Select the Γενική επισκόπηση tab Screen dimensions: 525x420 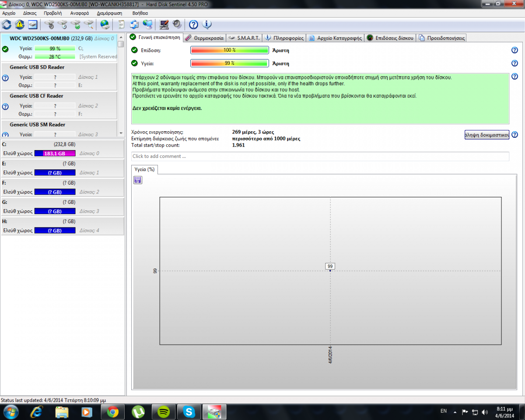point(155,38)
